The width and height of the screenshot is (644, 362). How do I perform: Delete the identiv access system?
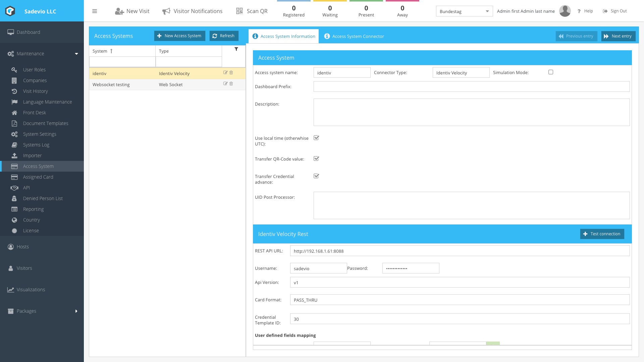coord(231,72)
